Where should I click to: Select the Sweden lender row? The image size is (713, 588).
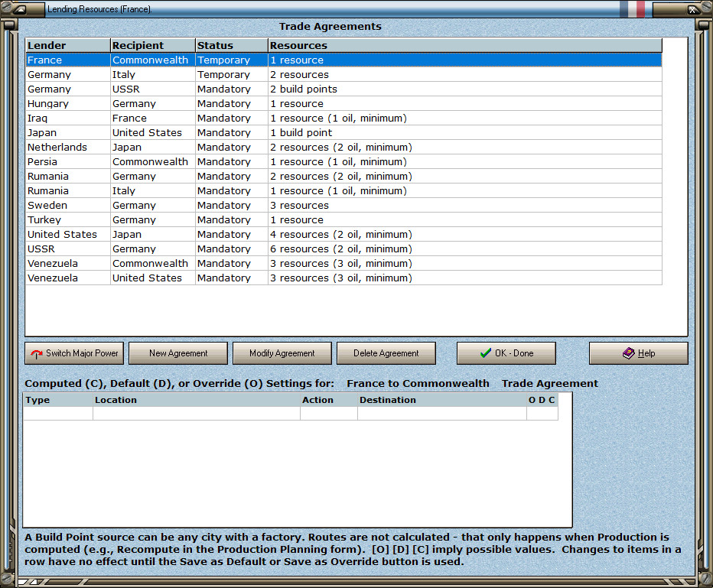pos(343,206)
